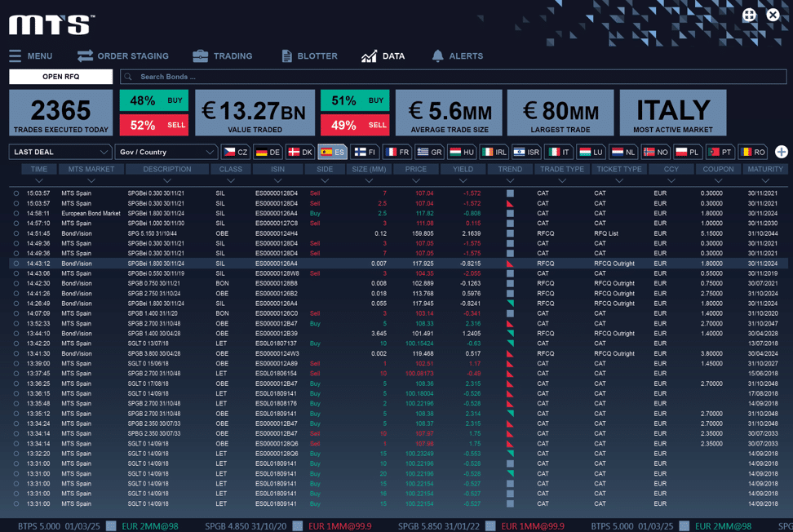Viewport: 793px width, 532px height.
Task: Click trend indicator for 14:26:49 BondVision row
Action: [x=510, y=304]
